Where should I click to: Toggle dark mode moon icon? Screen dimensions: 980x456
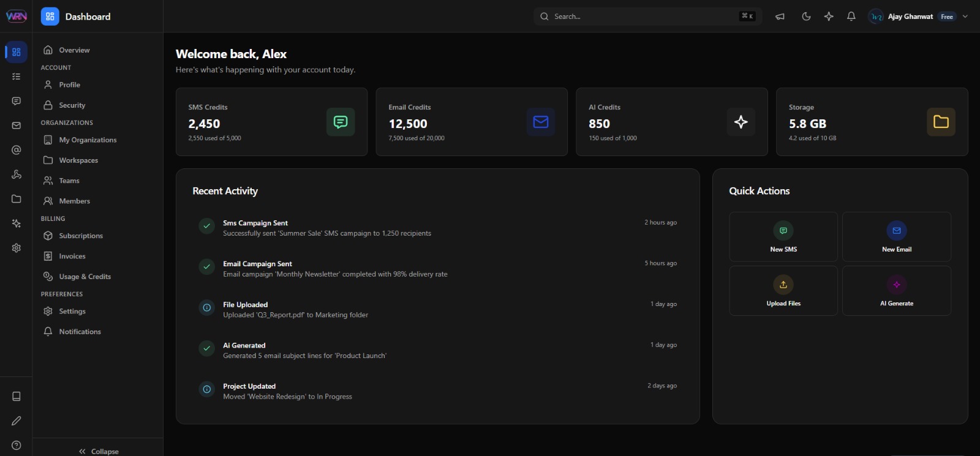[x=806, y=17]
